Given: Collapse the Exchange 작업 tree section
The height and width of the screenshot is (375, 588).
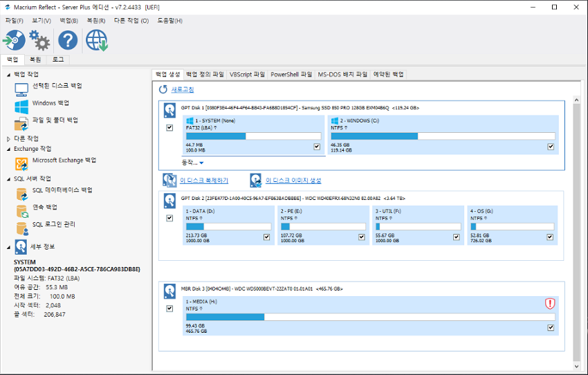Looking at the screenshot, I should coord(8,149).
